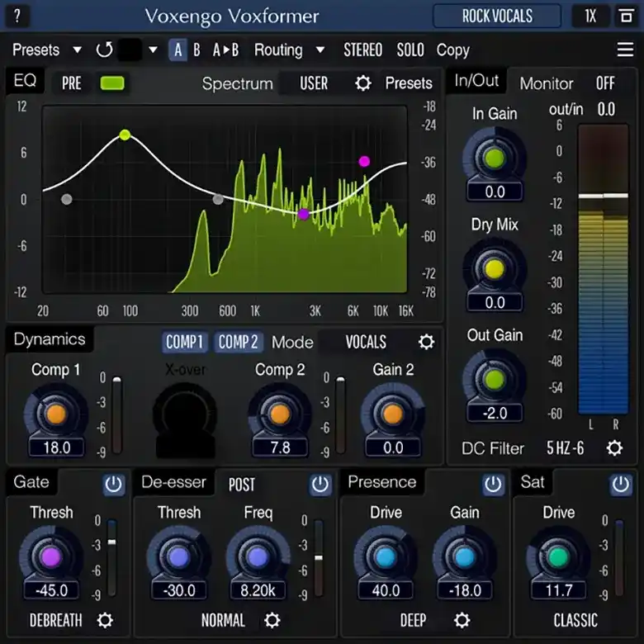Toggle the Presence power button
The width and height of the screenshot is (644, 644).
493,484
